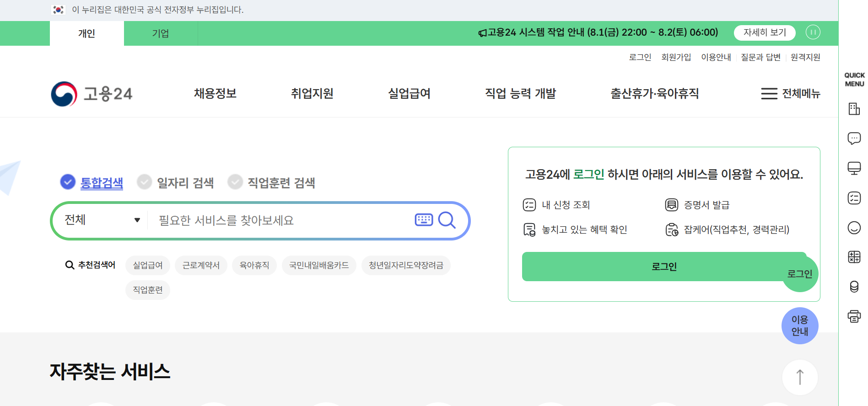Viewport: 868px width, 406px height.
Task: Click the 증명서 발급 item
Action: (x=697, y=205)
